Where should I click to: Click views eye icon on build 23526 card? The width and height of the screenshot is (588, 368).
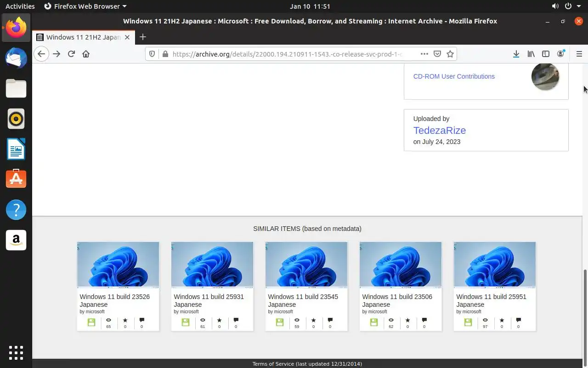point(108,320)
